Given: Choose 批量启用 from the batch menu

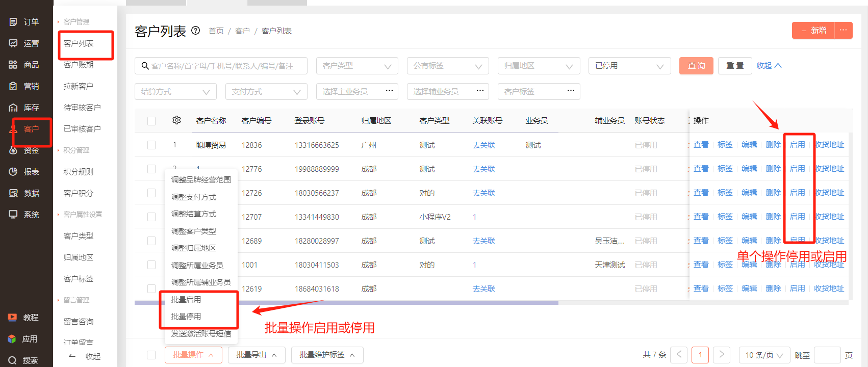Looking at the screenshot, I should coord(186,299).
